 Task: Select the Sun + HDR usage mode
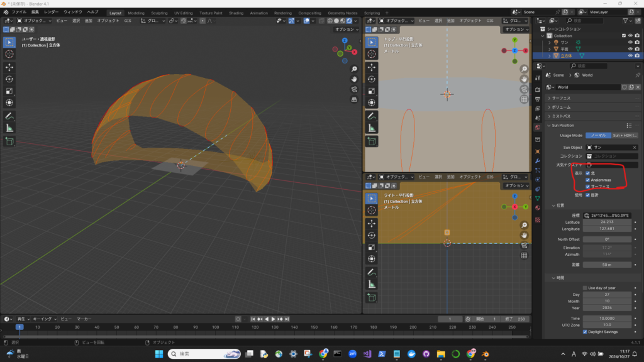pyautogui.click(x=625, y=135)
